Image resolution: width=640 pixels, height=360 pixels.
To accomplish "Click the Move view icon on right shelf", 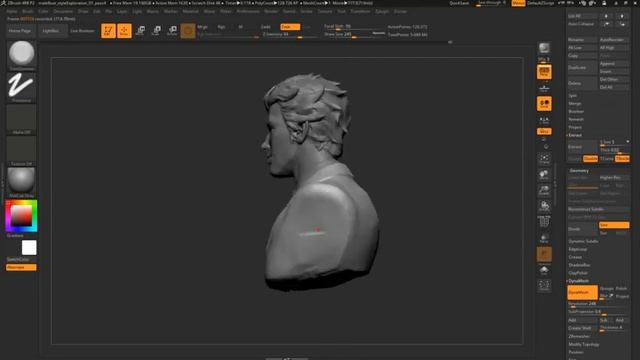I will (x=544, y=175).
